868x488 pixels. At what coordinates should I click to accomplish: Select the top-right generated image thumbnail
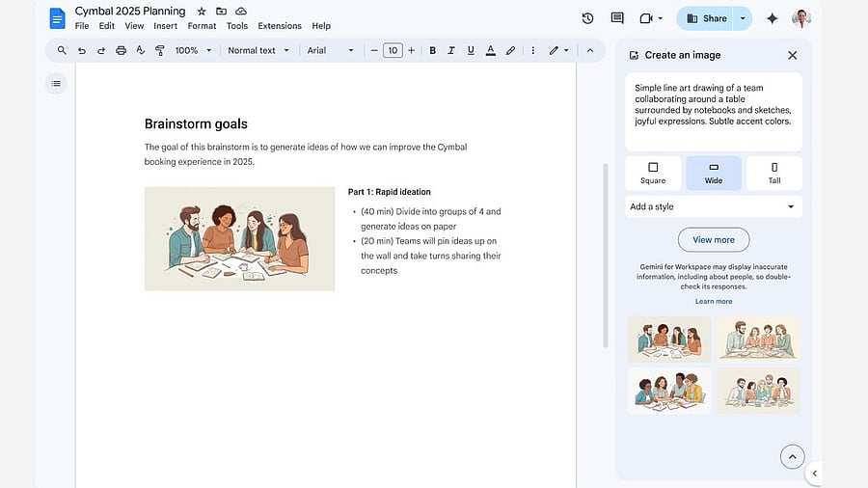pyautogui.click(x=757, y=339)
